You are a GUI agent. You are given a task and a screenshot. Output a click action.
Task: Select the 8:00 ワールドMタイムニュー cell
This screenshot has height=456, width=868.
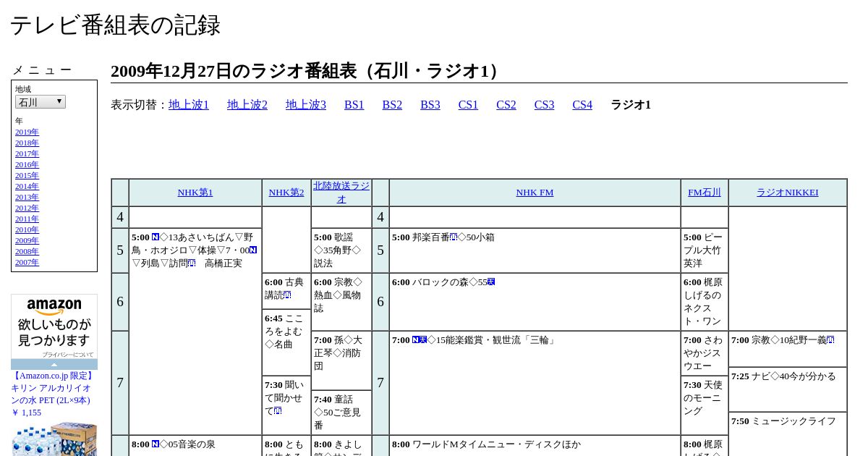tap(535, 445)
